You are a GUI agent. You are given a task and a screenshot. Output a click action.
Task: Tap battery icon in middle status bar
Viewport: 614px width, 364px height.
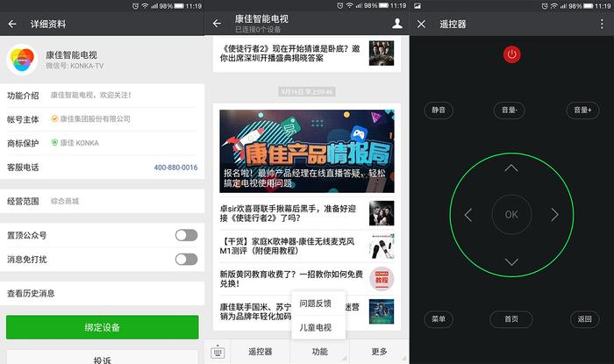(x=384, y=5)
